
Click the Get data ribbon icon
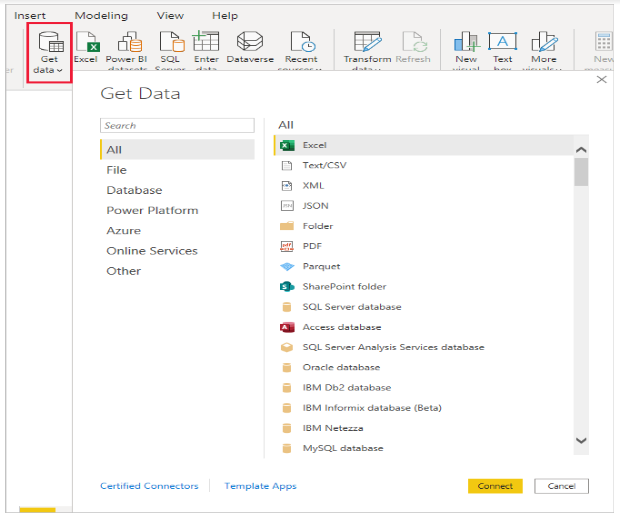tap(49, 42)
